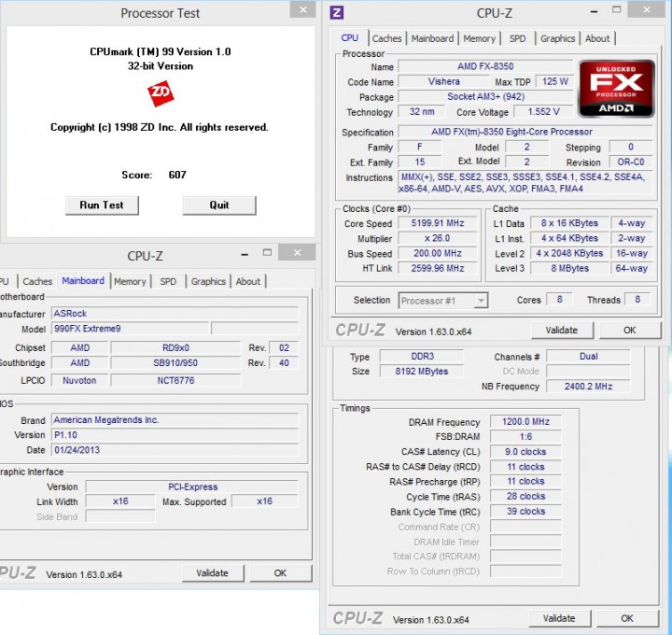Click the ZD red logo in Processor Test
The height and width of the screenshot is (635, 672).
[x=161, y=93]
